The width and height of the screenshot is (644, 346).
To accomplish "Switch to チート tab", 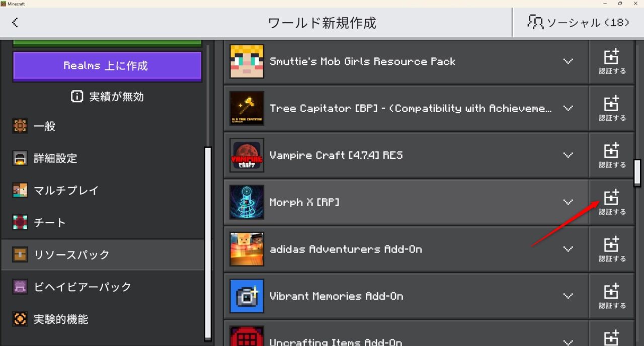I will (x=103, y=223).
